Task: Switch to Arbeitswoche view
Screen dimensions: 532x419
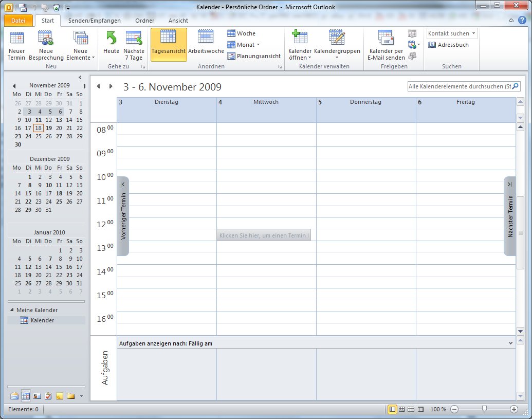Action: (206, 43)
